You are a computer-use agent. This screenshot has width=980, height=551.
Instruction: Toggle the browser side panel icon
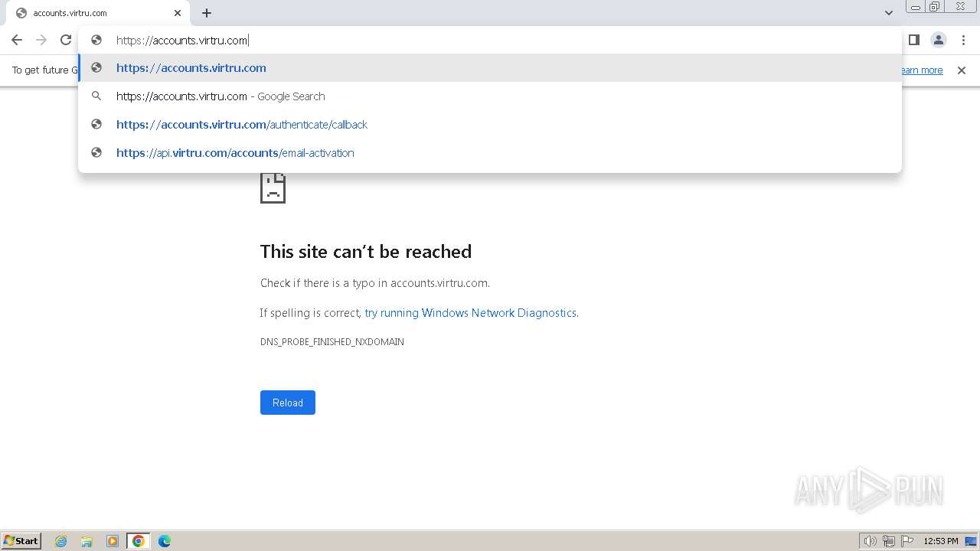tap(913, 40)
